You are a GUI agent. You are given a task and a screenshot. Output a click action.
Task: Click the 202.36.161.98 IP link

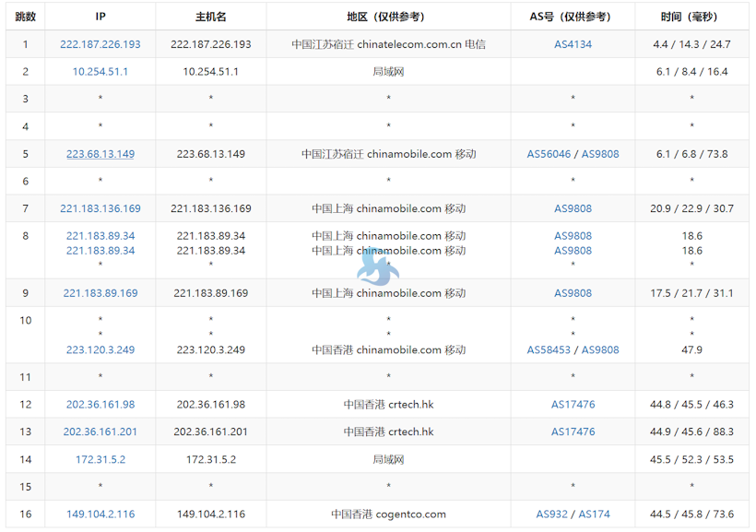point(100,404)
